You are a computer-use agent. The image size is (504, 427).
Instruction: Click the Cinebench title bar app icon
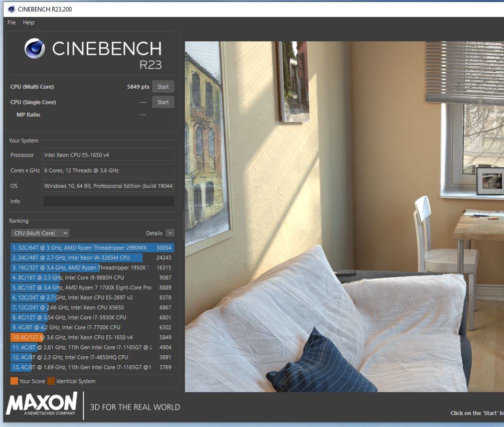click(x=11, y=9)
